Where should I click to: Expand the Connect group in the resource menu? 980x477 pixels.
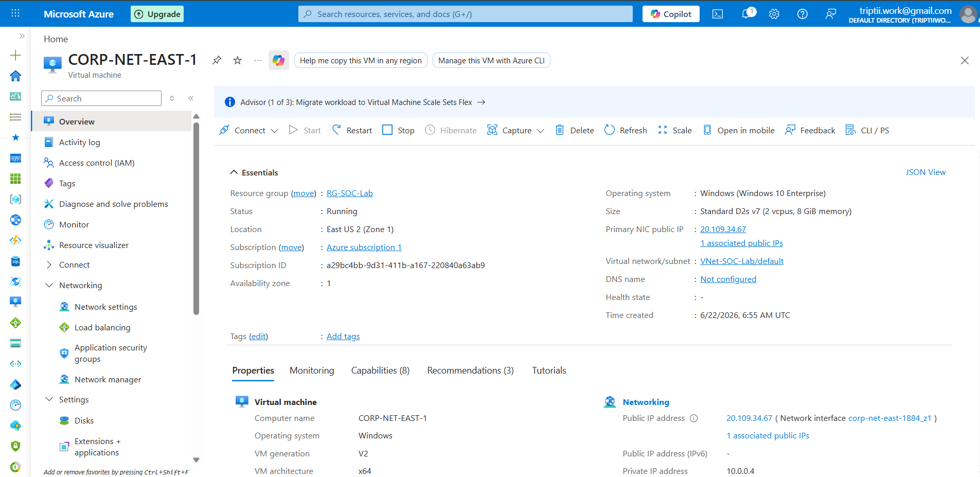click(49, 265)
